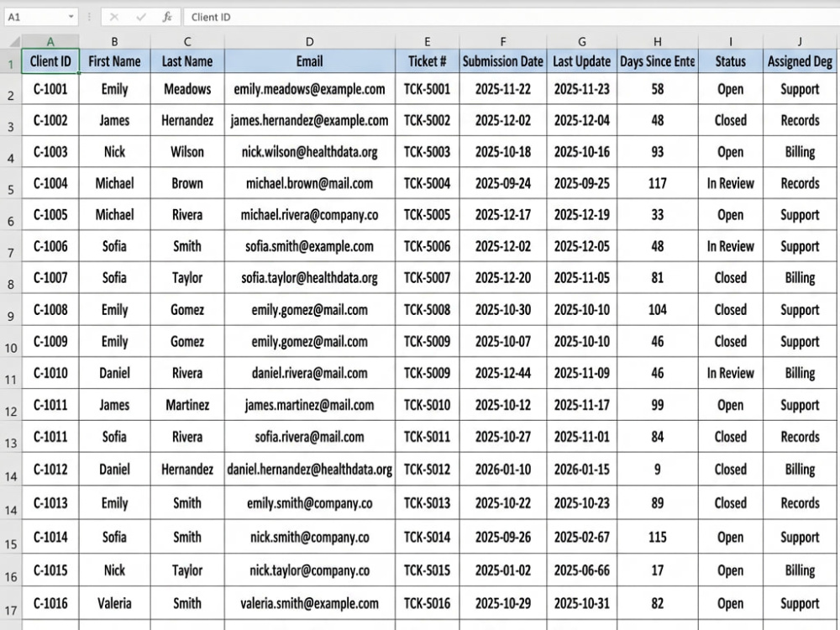The width and height of the screenshot is (840, 630).
Task: Open the Insert Function fx icon
Action: (167, 17)
